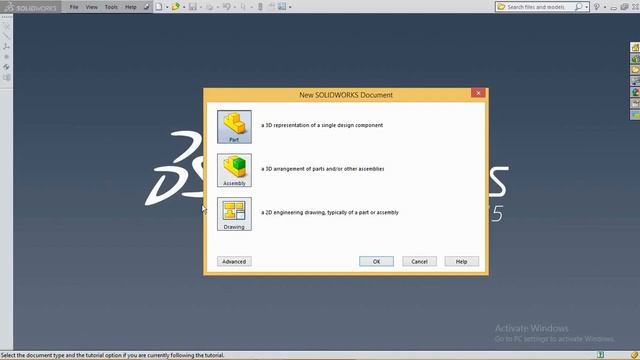
Task: Open the View menu
Action: 91,7
